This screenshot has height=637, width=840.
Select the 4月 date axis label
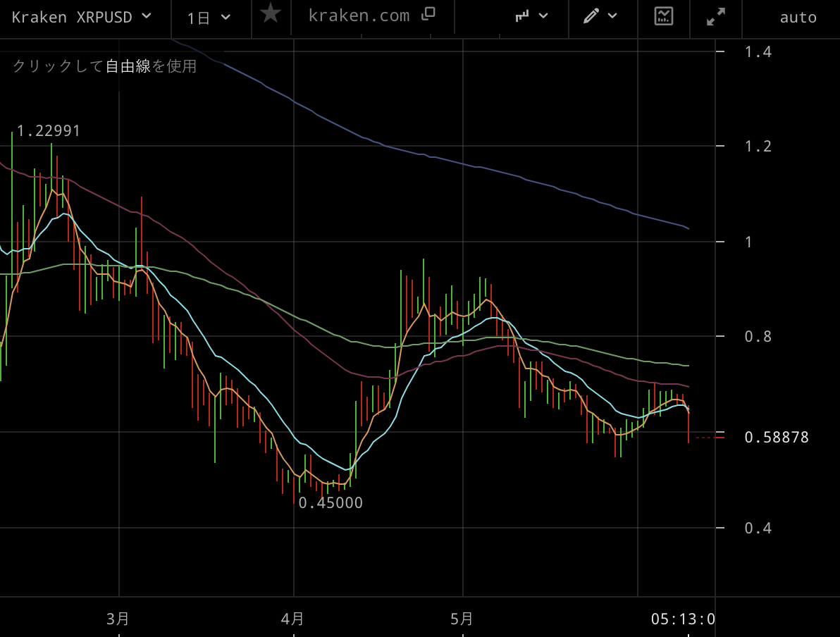pyautogui.click(x=292, y=619)
